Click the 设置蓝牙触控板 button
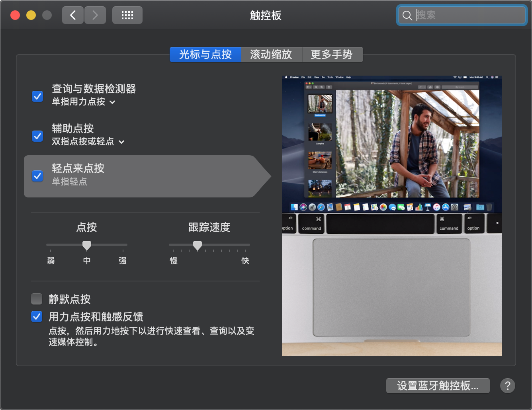The height and width of the screenshot is (410, 532). point(438,385)
